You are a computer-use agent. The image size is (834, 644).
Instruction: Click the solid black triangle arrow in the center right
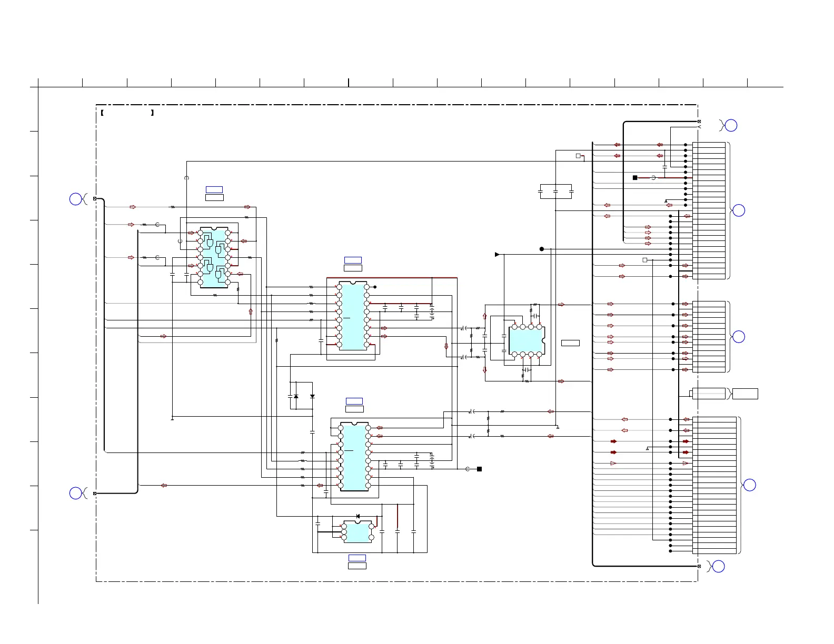497,255
